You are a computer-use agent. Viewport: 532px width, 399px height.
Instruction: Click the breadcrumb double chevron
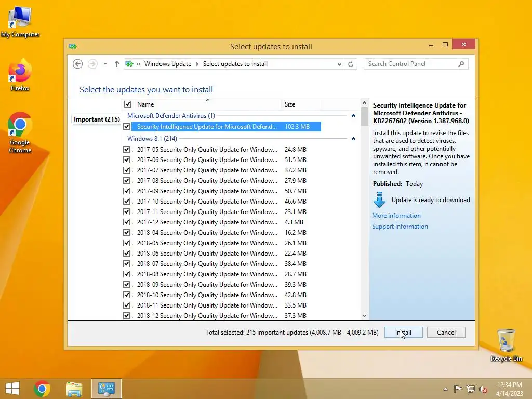point(138,64)
